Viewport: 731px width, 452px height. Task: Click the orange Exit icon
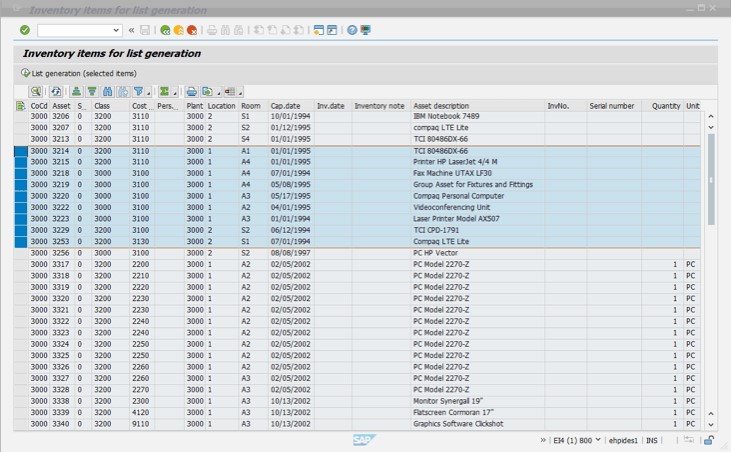click(179, 30)
